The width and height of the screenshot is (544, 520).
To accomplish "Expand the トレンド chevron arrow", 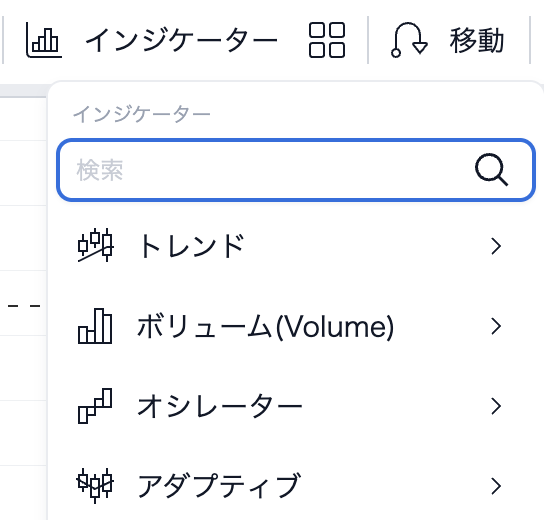I will point(496,246).
